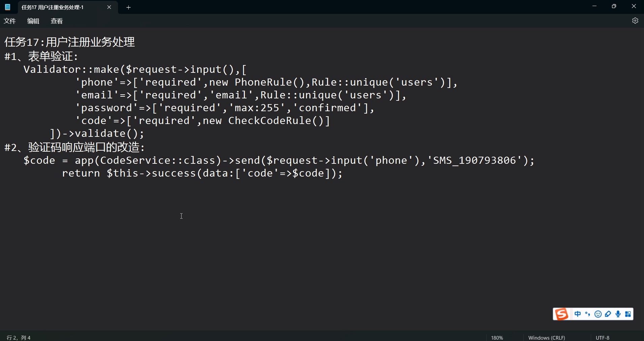Select the 任务17 用户注册业务处理-1 tab
Screen dimensions: 644x341
pyautogui.click(x=53, y=7)
